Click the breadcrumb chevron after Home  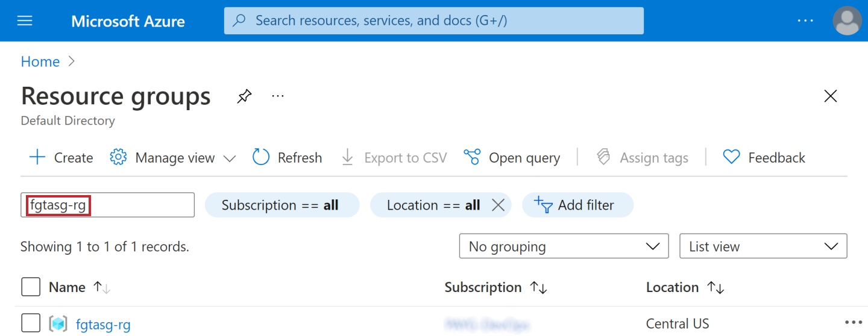pos(72,61)
